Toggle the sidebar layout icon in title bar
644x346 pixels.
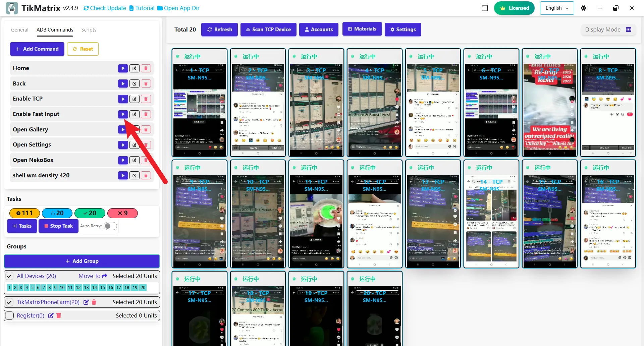484,8
